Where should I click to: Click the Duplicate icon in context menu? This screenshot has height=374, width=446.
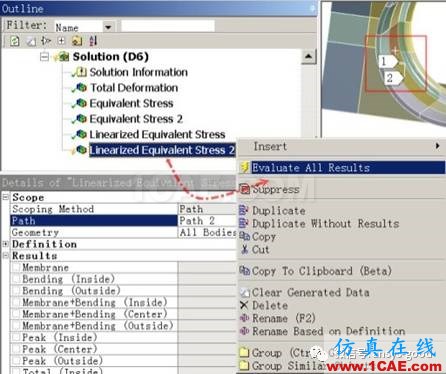point(244,210)
